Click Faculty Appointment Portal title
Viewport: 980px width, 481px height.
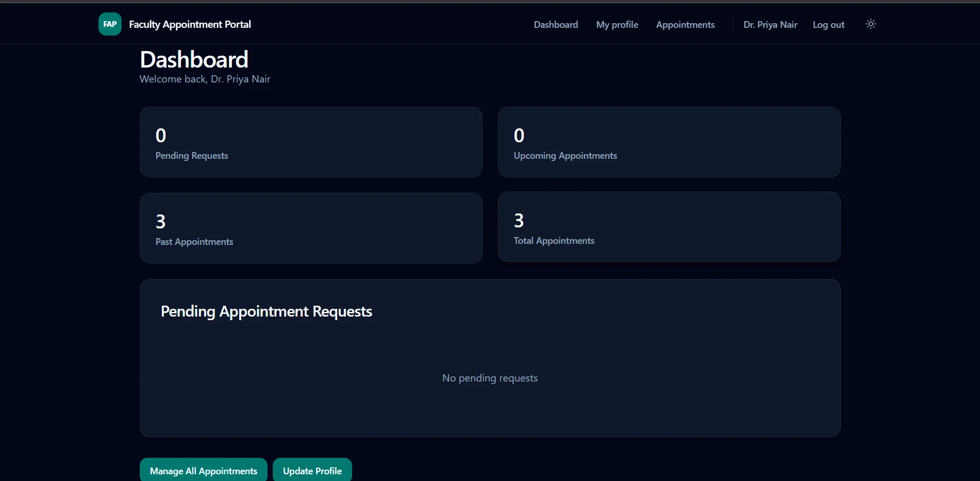tap(190, 24)
